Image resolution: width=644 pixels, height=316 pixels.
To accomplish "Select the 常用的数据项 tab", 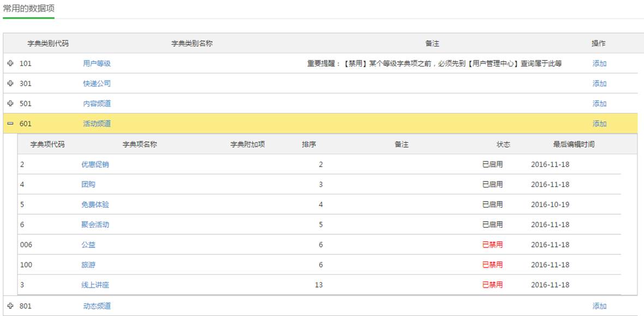I will coord(28,9).
